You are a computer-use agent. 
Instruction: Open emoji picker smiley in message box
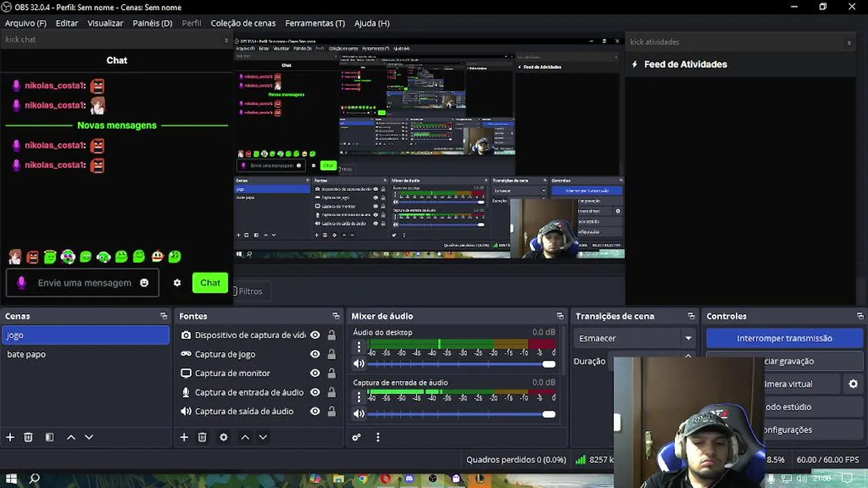point(144,283)
